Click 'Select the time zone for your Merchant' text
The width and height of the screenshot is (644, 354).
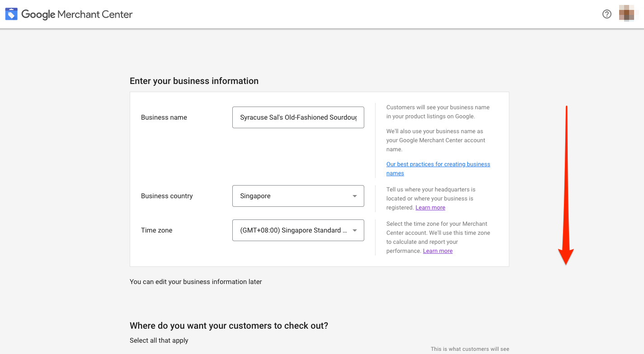(x=438, y=238)
